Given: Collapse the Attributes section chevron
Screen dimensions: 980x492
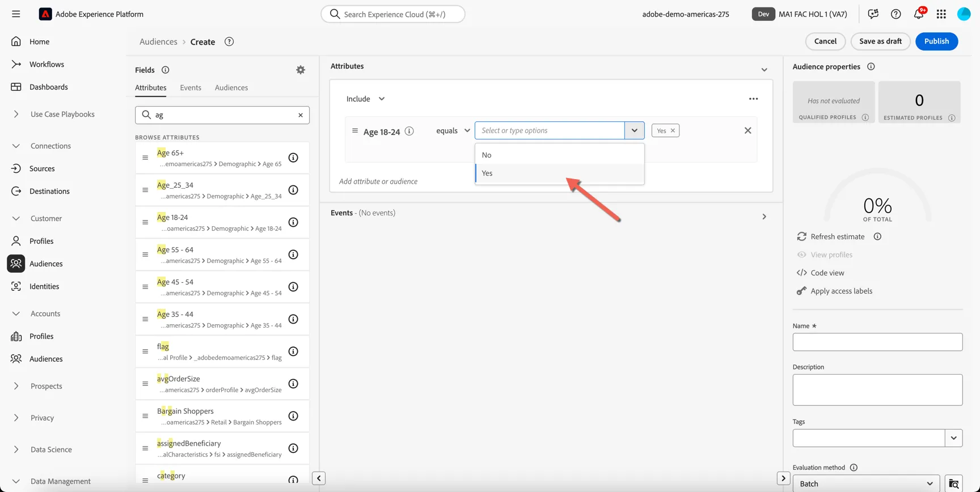Looking at the screenshot, I should click(x=764, y=70).
